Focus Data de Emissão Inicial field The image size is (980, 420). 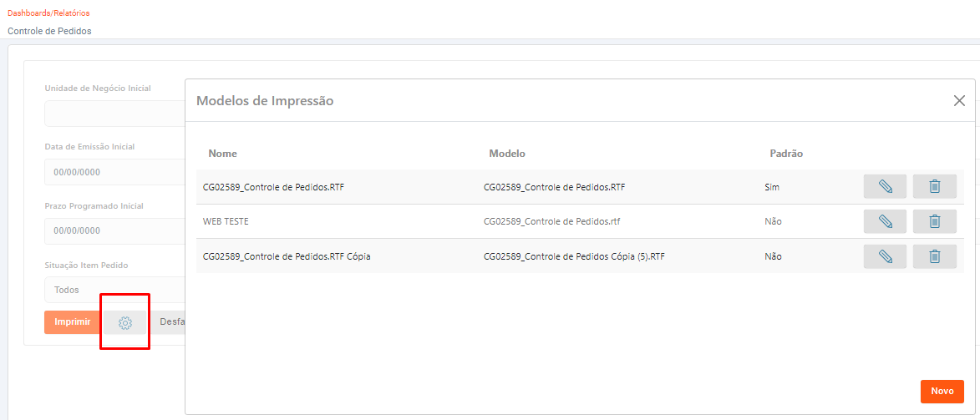click(x=114, y=172)
